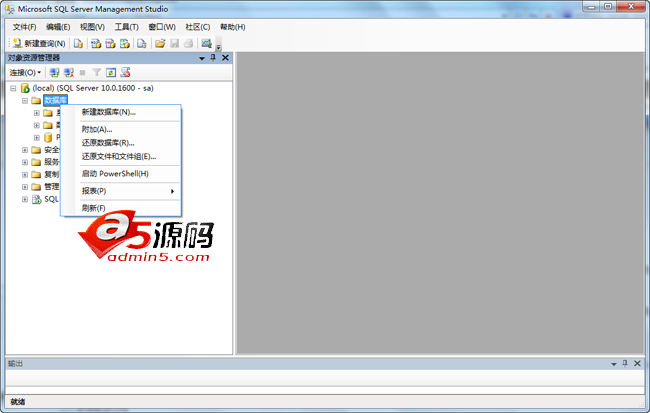Image resolution: width=650 pixels, height=413 pixels.
Task: Click the 就绪 status bar text
Action: (17, 401)
